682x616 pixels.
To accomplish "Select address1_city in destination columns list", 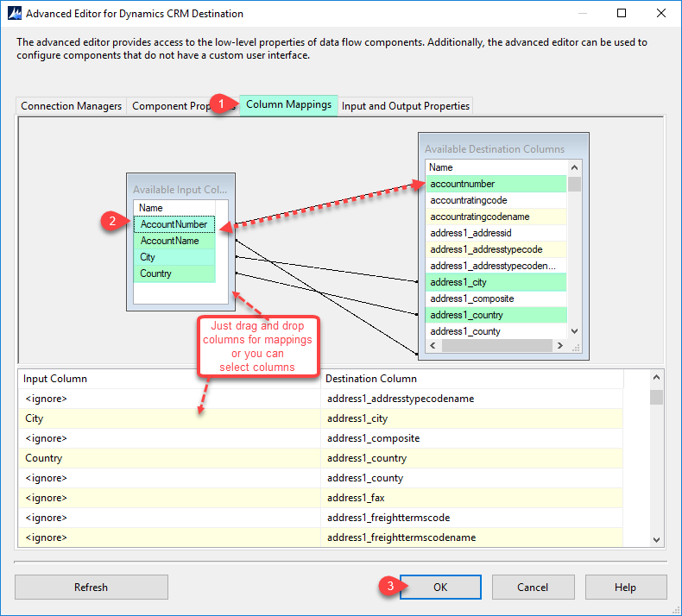I will coord(496,283).
